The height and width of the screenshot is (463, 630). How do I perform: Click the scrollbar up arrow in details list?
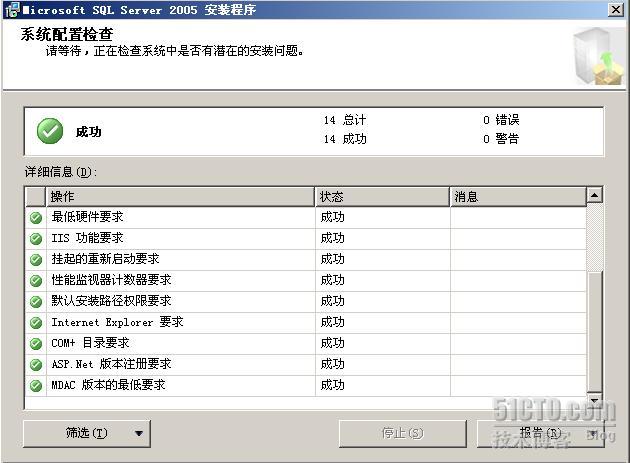(595, 195)
